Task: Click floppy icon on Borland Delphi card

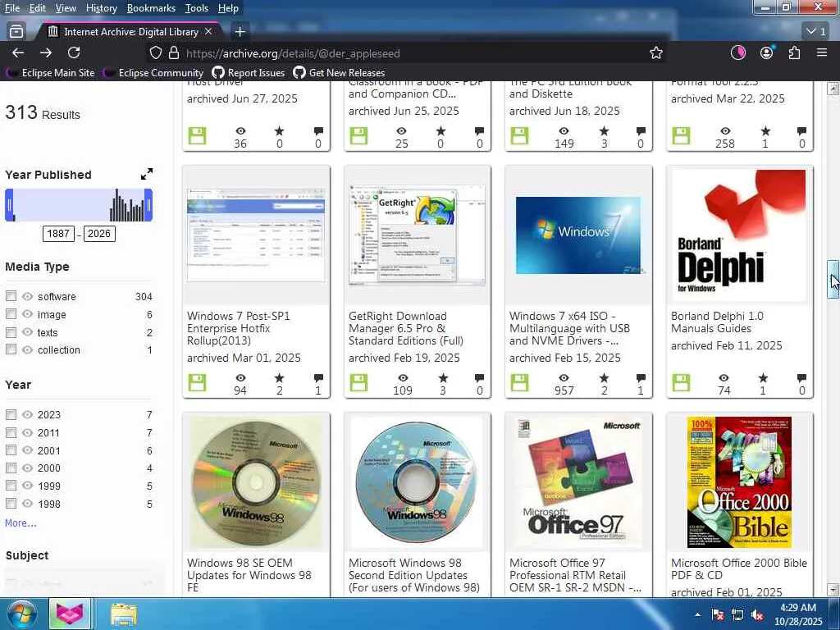Action: click(x=682, y=382)
